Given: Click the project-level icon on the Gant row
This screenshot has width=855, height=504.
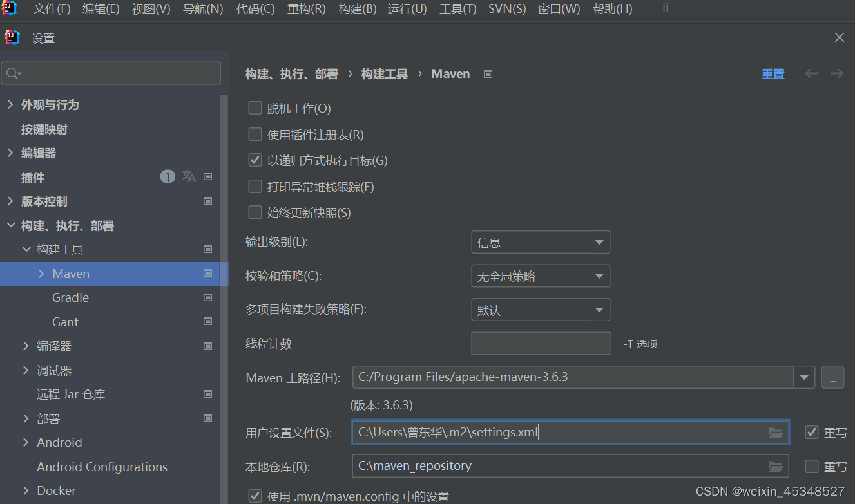Looking at the screenshot, I should [x=207, y=321].
